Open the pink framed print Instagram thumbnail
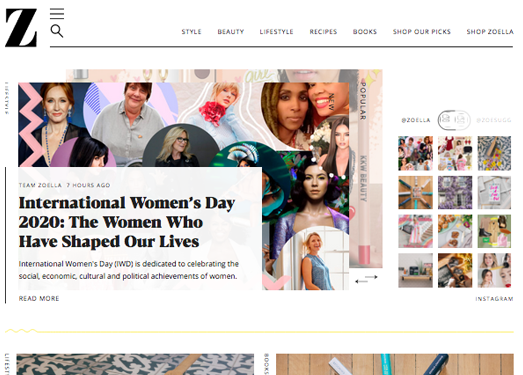Image resolution: width=523 pixels, height=375 pixels. point(494,193)
